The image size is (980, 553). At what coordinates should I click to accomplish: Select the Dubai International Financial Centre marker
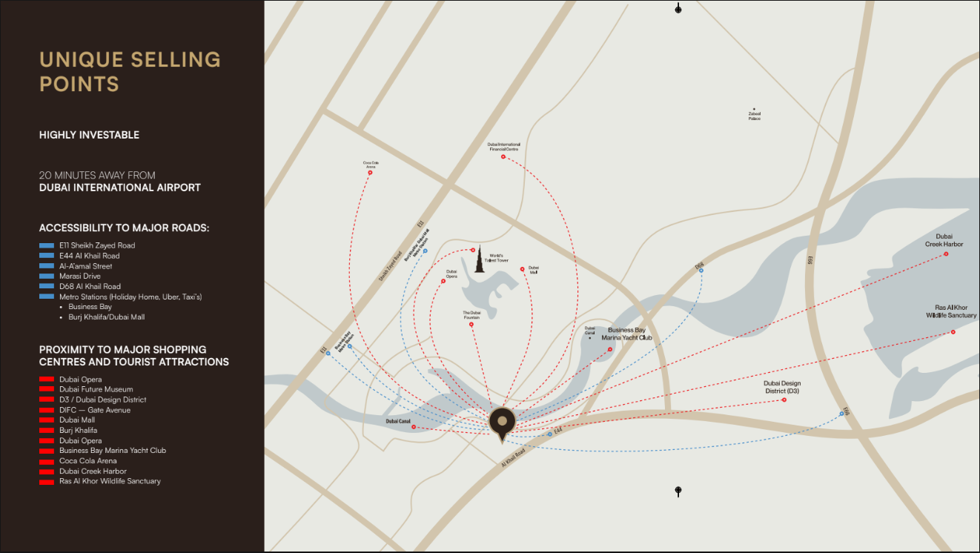[x=503, y=156]
